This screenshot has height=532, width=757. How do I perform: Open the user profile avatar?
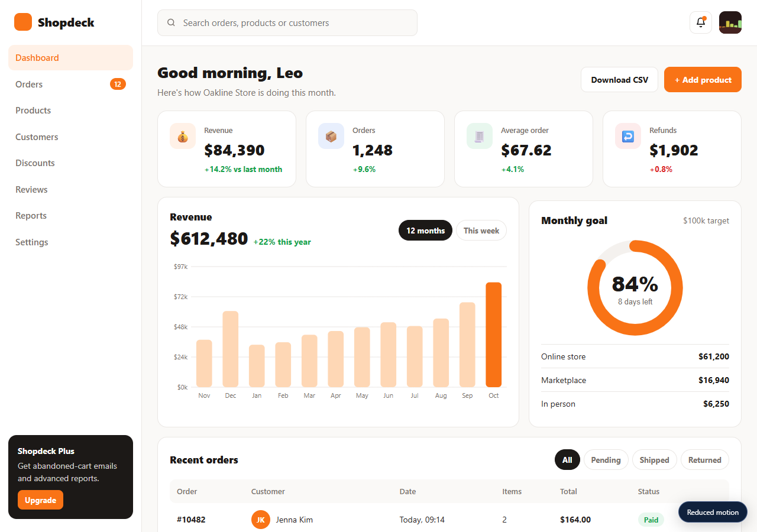(730, 22)
